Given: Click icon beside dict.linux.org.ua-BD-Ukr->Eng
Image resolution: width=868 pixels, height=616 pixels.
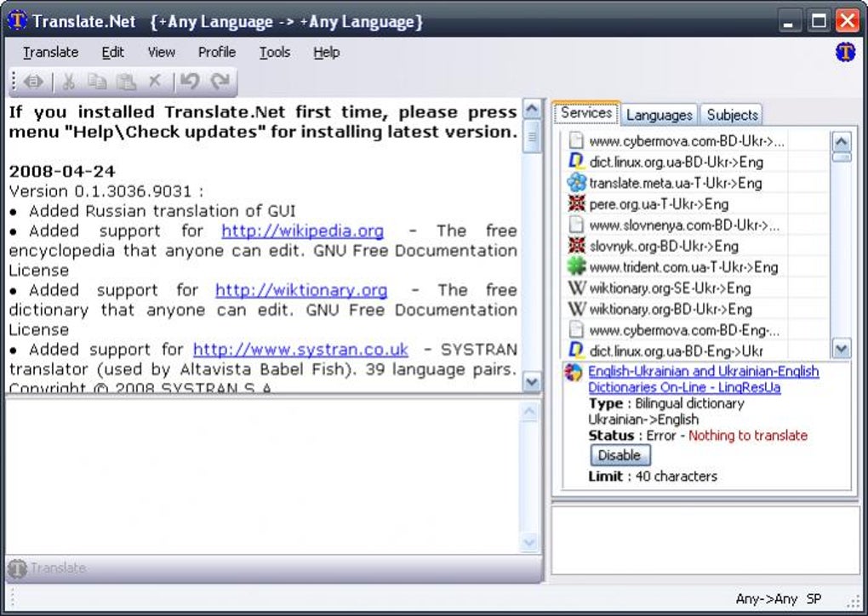Looking at the screenshot, I should coord(576,162).
